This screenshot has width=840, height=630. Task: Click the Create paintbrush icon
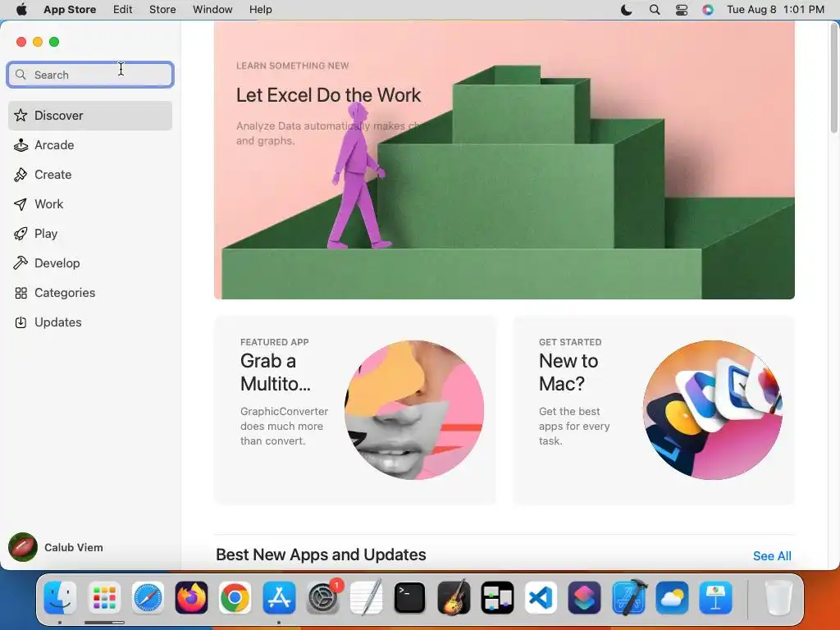(21, 175)
